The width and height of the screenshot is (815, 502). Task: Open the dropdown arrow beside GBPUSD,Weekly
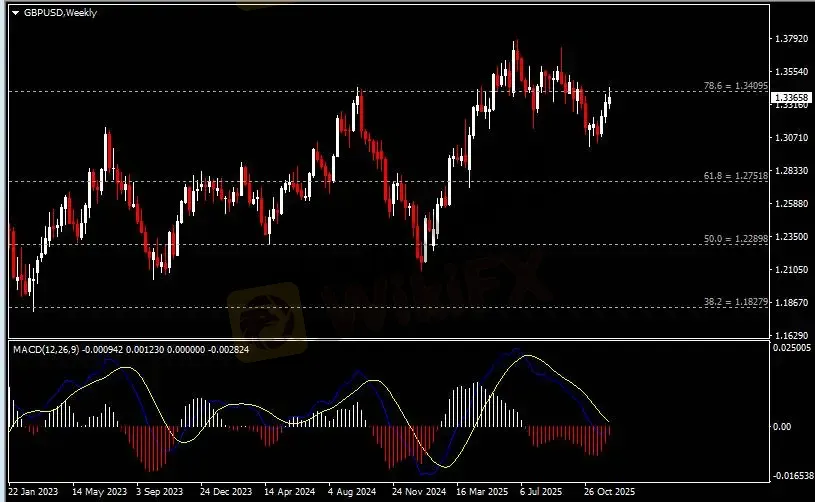(14, 13)
